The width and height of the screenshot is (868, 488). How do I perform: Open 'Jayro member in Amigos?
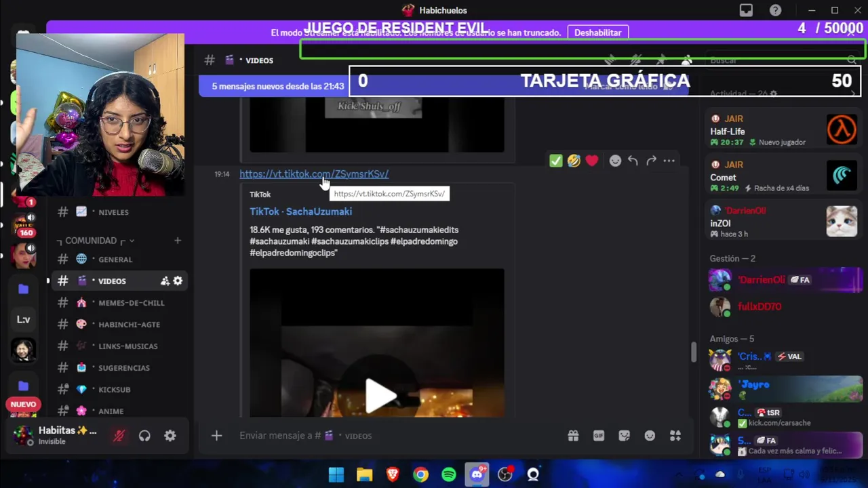(783, 388)
